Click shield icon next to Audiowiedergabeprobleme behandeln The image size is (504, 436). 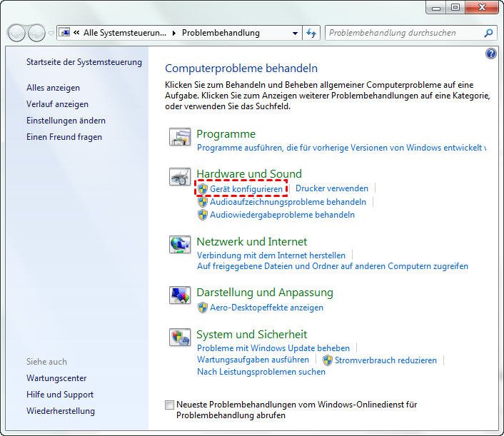[203, 215]
